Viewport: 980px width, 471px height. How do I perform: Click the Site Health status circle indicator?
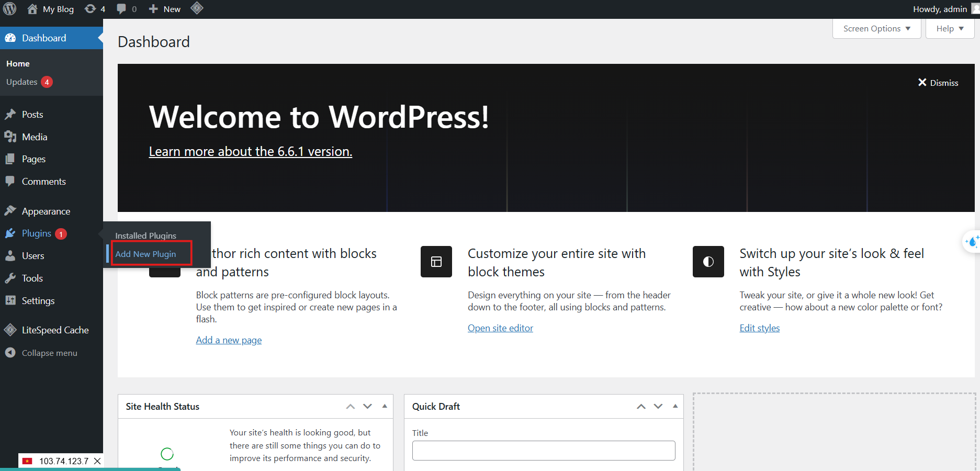[167, 454]
